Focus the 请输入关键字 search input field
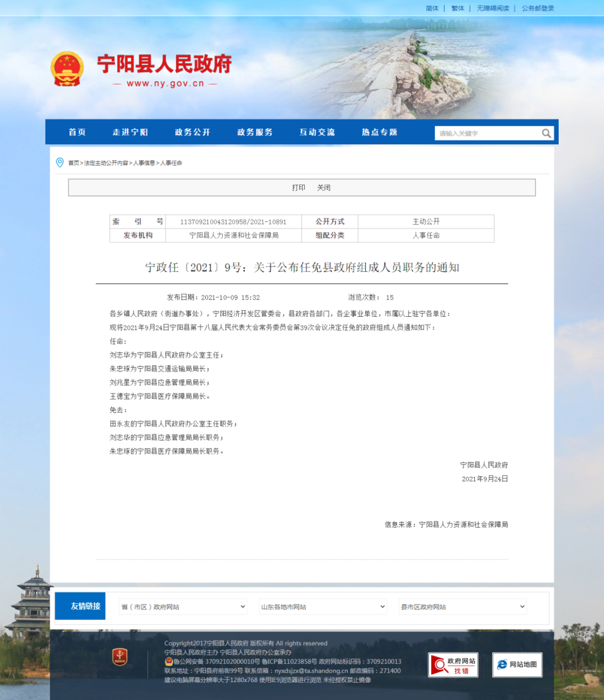Screen dimensions: 604x700 coord(487,133)
